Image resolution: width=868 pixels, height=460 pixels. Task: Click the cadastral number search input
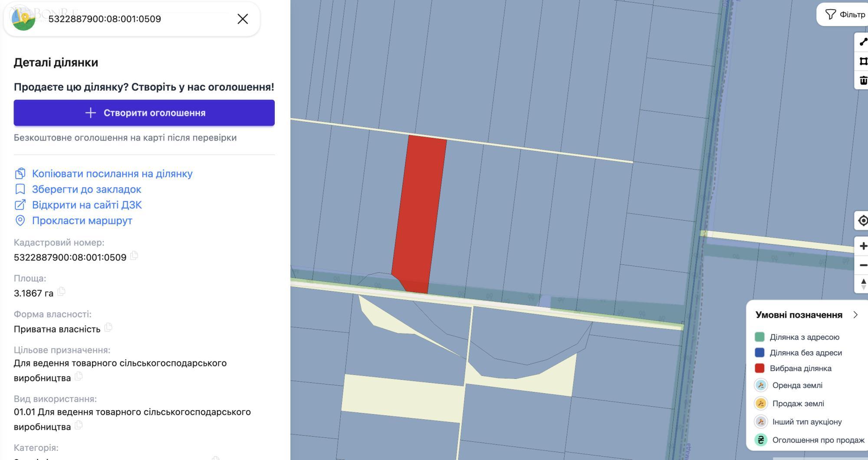point(139,19)
